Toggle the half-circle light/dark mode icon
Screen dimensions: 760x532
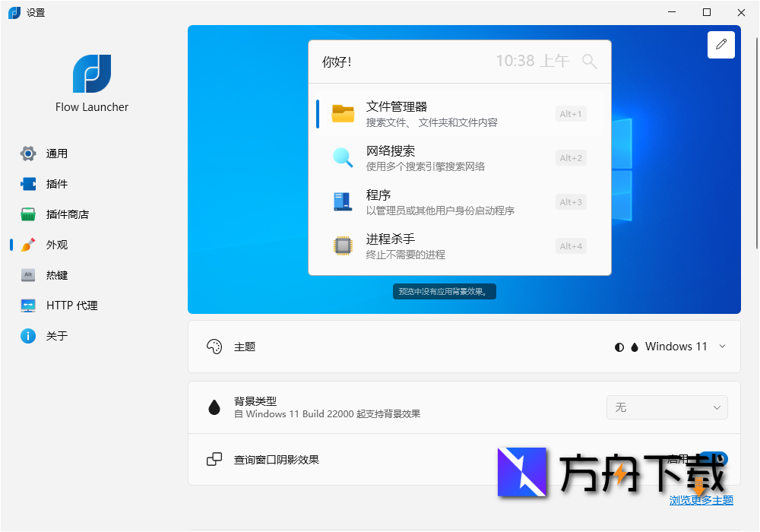point(619,347)
